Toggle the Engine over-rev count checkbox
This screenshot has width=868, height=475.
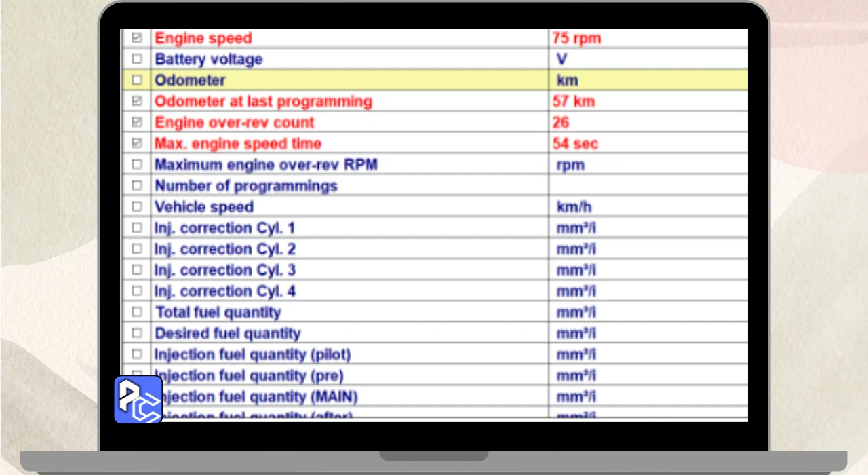pos(137,122)
